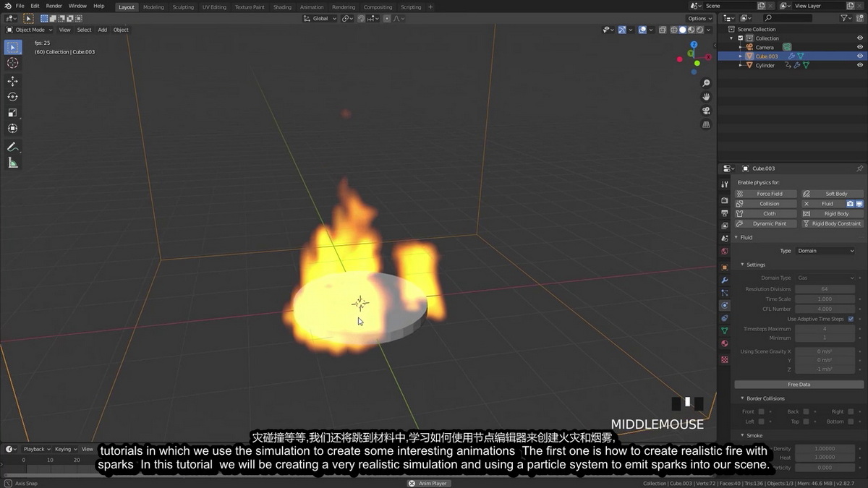The width and height of the screenshot is (868, 488).
Task: Pin the Cube.003 properties editor
Action: click(x=859, y=168)
